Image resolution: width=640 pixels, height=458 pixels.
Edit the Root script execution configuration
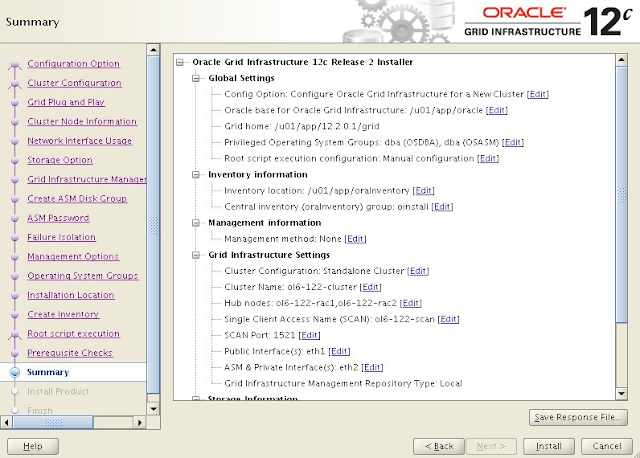[x=488, y=158]
